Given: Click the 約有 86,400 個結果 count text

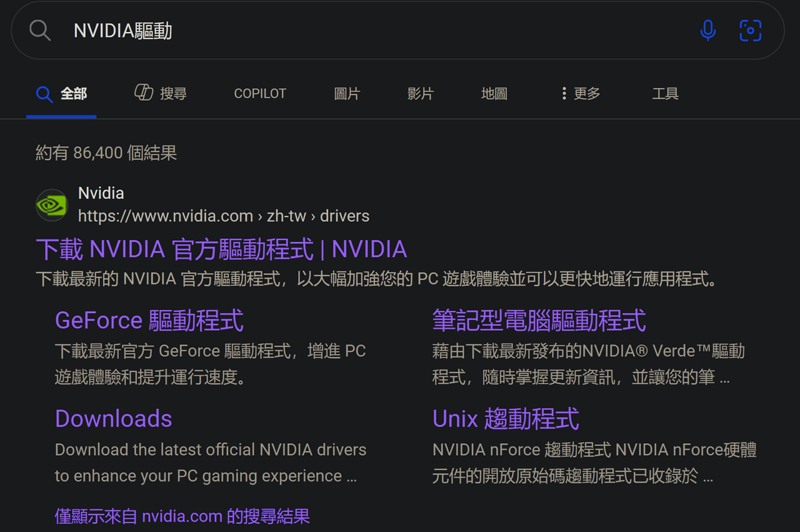Looking at the screenshot, I should pyautogui.click(x=106, y=153).
